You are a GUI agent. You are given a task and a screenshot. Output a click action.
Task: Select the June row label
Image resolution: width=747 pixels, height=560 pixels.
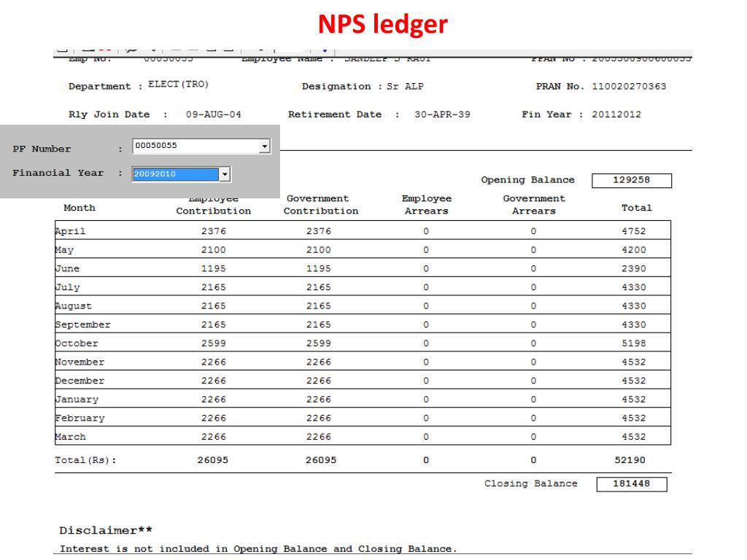[x=67, y=268]
